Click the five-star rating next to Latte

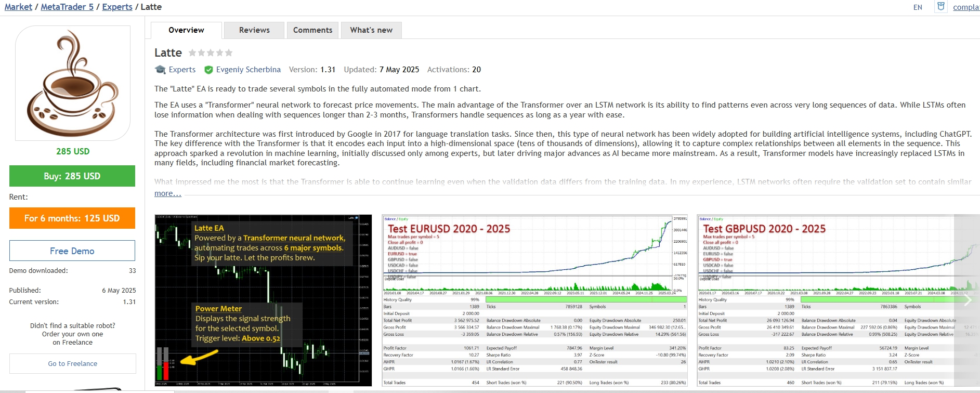pos(211,53)
